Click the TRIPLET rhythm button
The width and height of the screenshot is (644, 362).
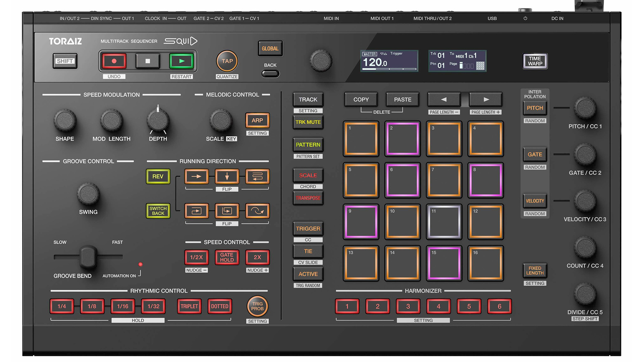189,306
